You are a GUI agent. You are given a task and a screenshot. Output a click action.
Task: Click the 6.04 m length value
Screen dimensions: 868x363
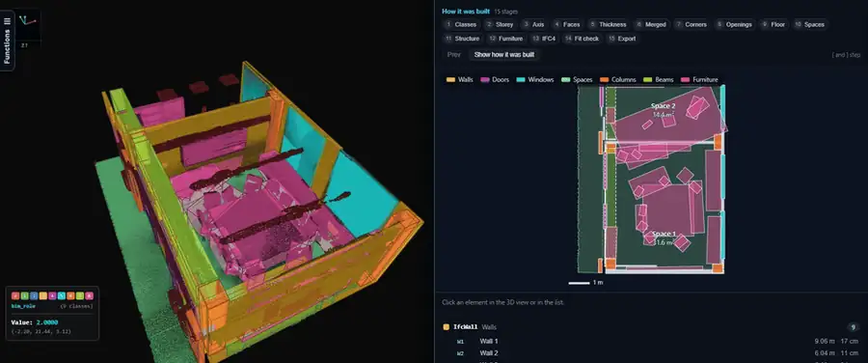tap(825, 353)
